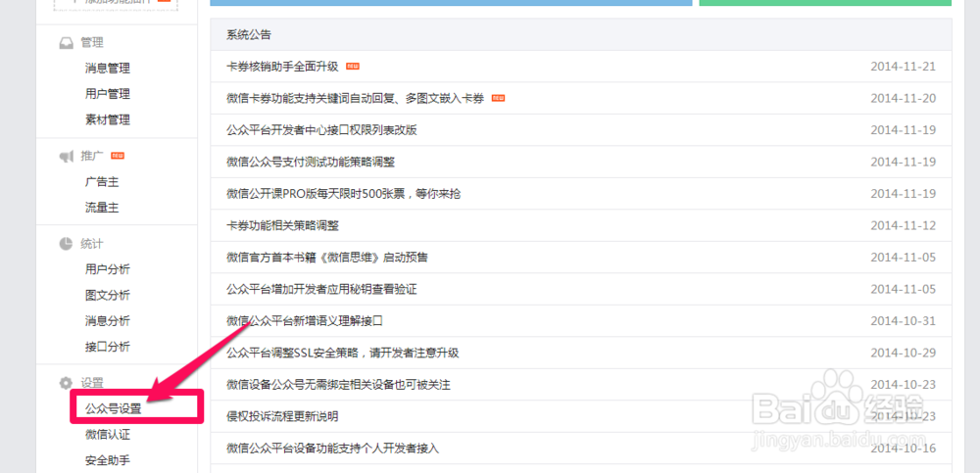
Task: Click the 设置 section heading
Action: pos(92,382)
